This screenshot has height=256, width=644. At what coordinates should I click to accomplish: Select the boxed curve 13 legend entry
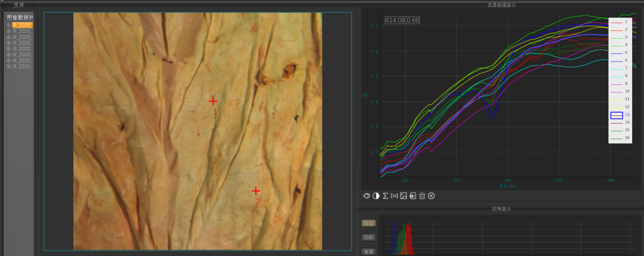pos(616,115)
